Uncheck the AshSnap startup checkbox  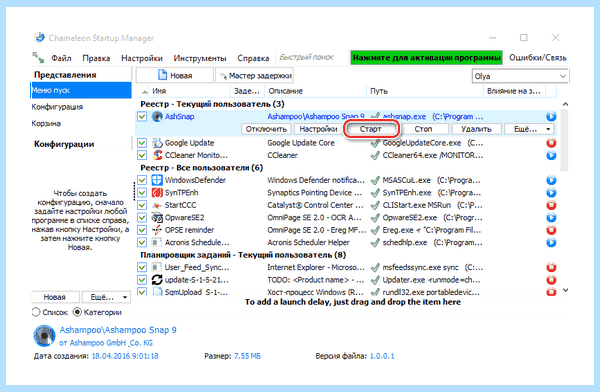click(142, 116)
